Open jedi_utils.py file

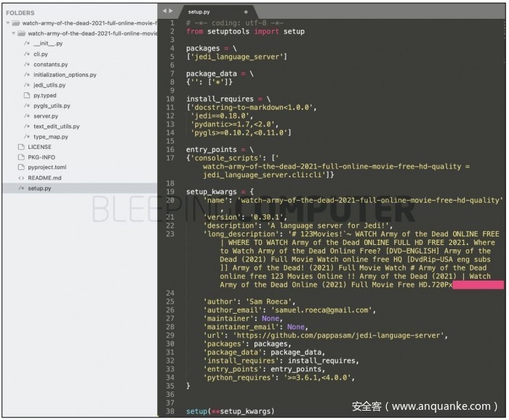pyautogui.click(x=49, y=85)
